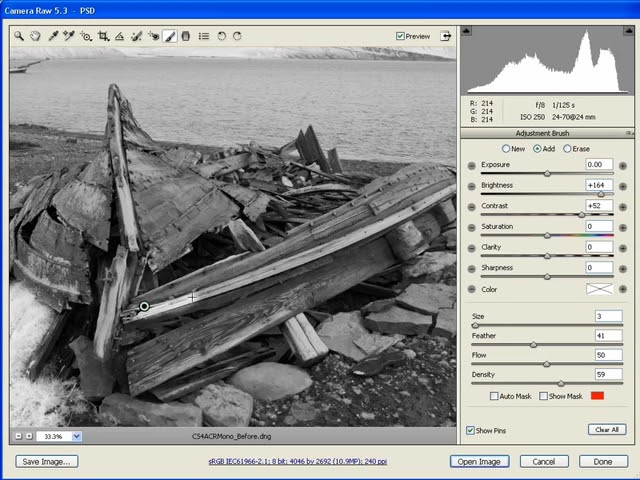This screenshot has height=480, width=640.
Task: Select the Red Eye Removal tool
Action: 153,36
